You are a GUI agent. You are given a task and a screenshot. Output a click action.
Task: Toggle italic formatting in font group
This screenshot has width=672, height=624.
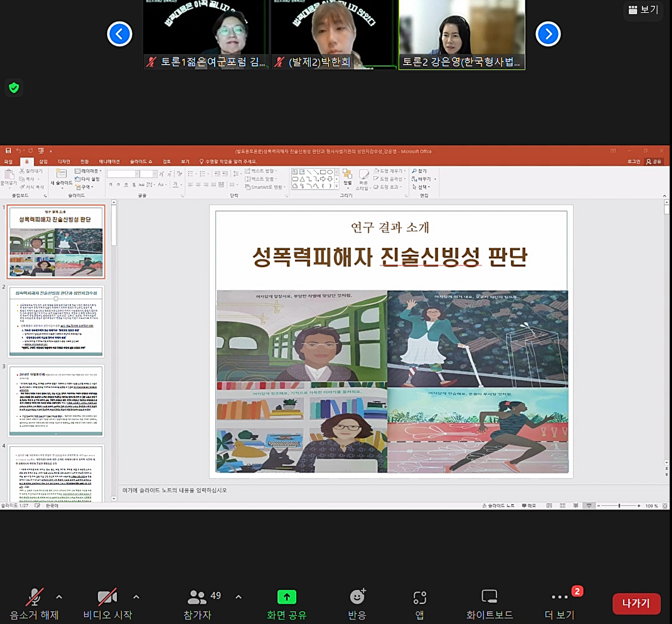pyautogui.click(x=118, y=184)
